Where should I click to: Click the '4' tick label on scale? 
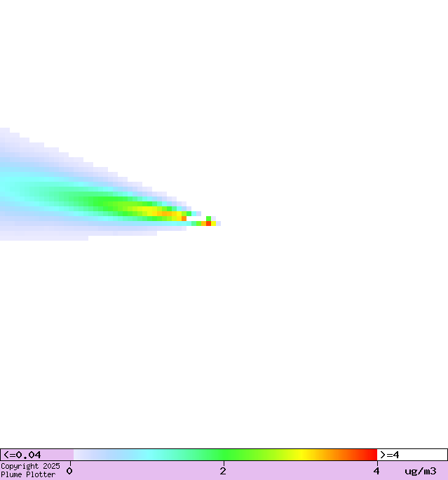[x=376, y=471]
